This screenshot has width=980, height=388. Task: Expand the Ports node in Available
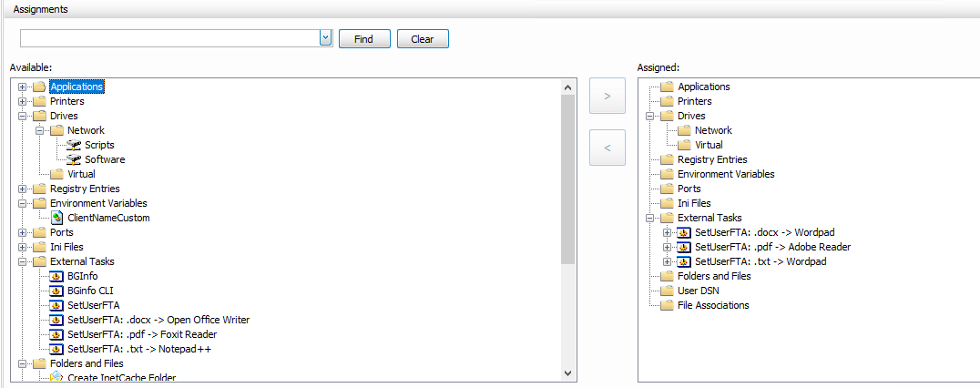23,232
